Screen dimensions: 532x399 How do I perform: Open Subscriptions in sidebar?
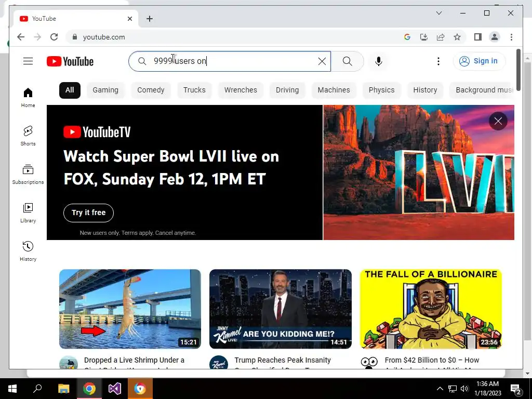28,175
